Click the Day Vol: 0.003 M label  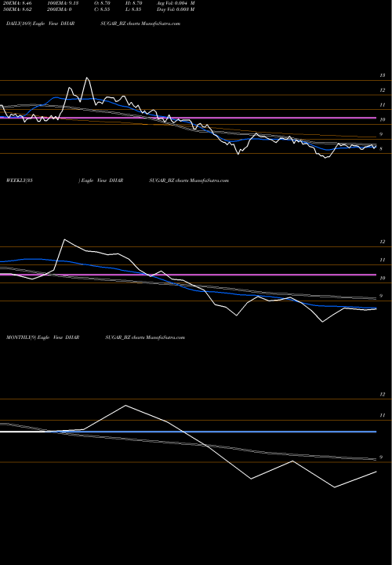(176, 9)
